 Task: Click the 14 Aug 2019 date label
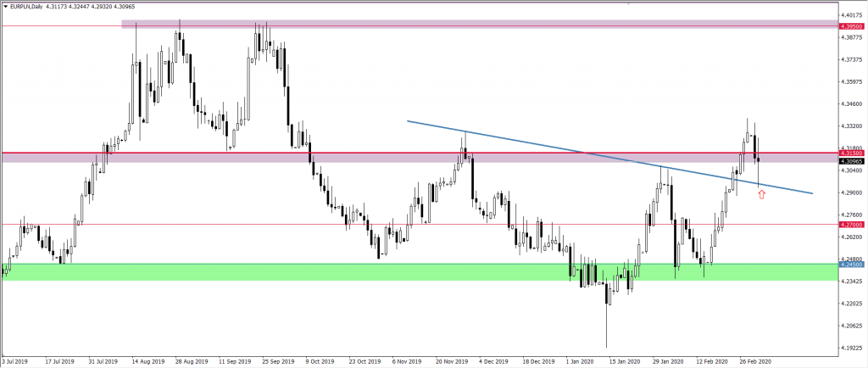149,360
